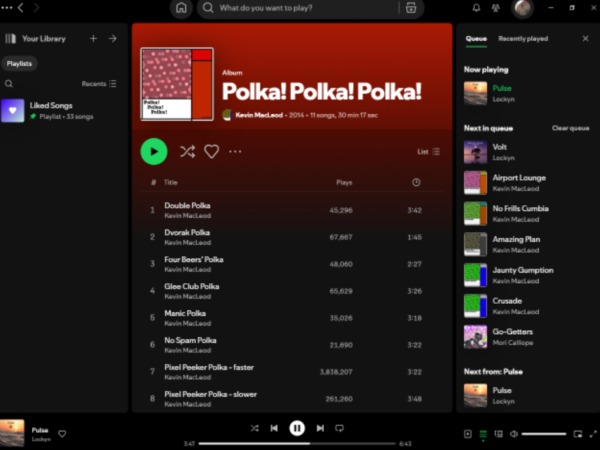Screen dimensions: 600x450
Task: Select Go-Getters by Mori Calliope in queue
Action: 526,337
